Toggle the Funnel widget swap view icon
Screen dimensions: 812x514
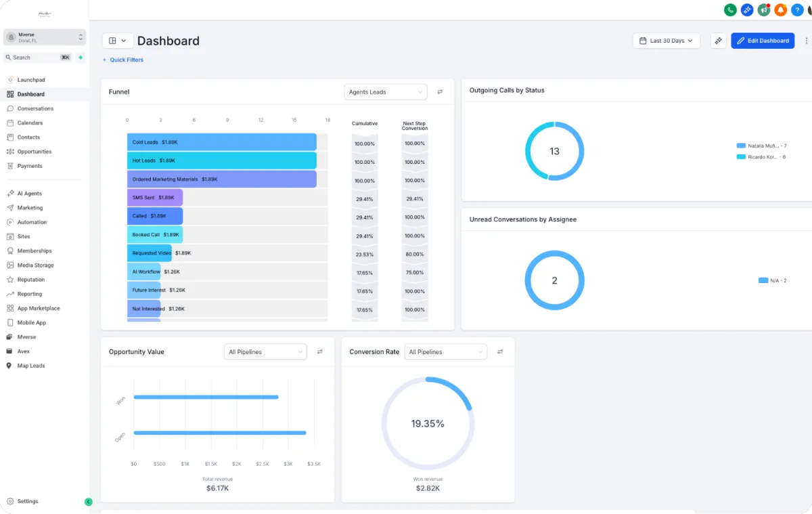point(440,92)
